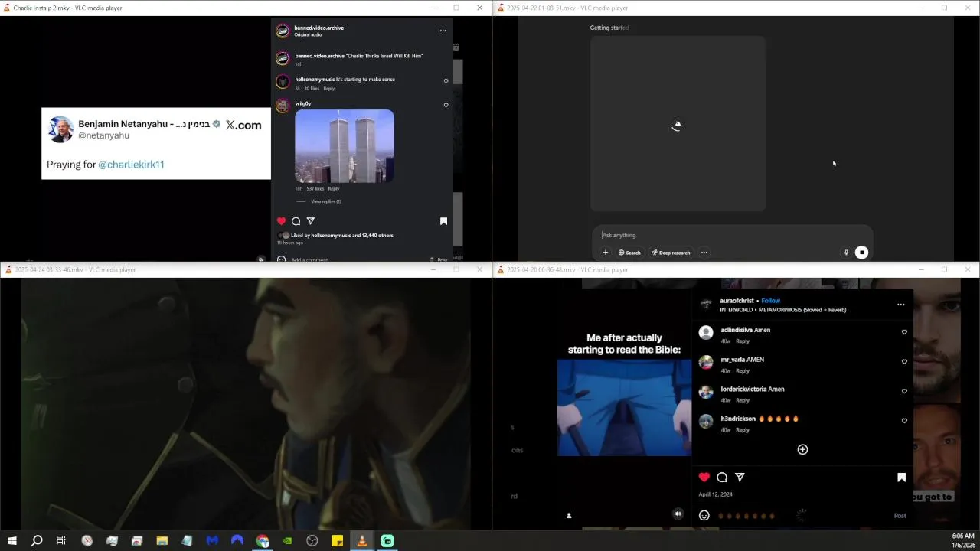This screenshot has width=980, height=551.
Task: Click mr_varla's profile avatar
Action: coord(706,362)
